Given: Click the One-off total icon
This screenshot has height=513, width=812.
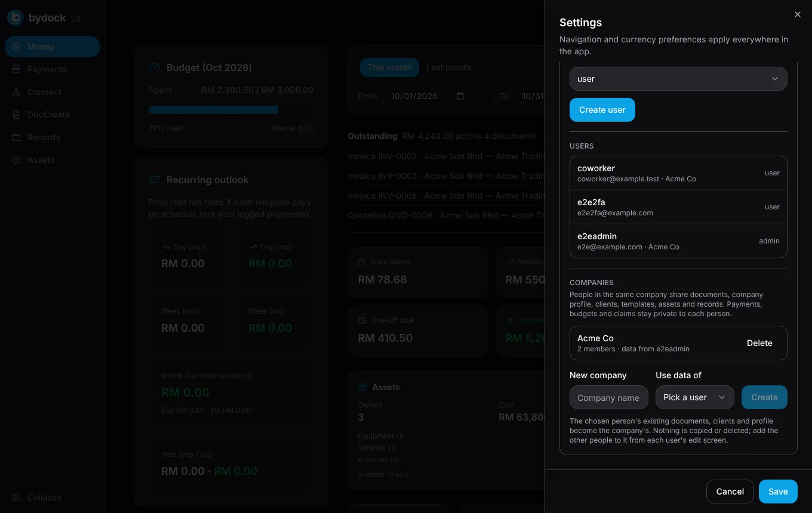Looking at the screenshot, I should tap(362, 320).
